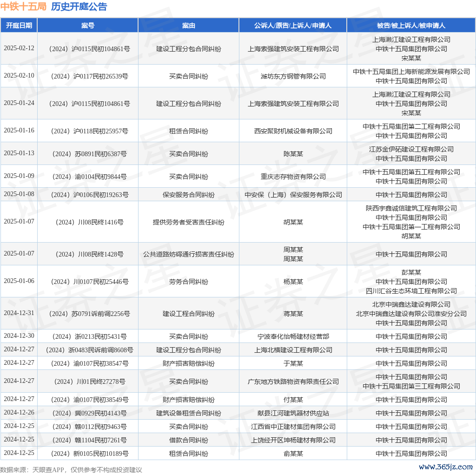Select the '案号' column header
The width and height of the screenshot is (476, 474).
pyautogui.click(x=88, y=26)
